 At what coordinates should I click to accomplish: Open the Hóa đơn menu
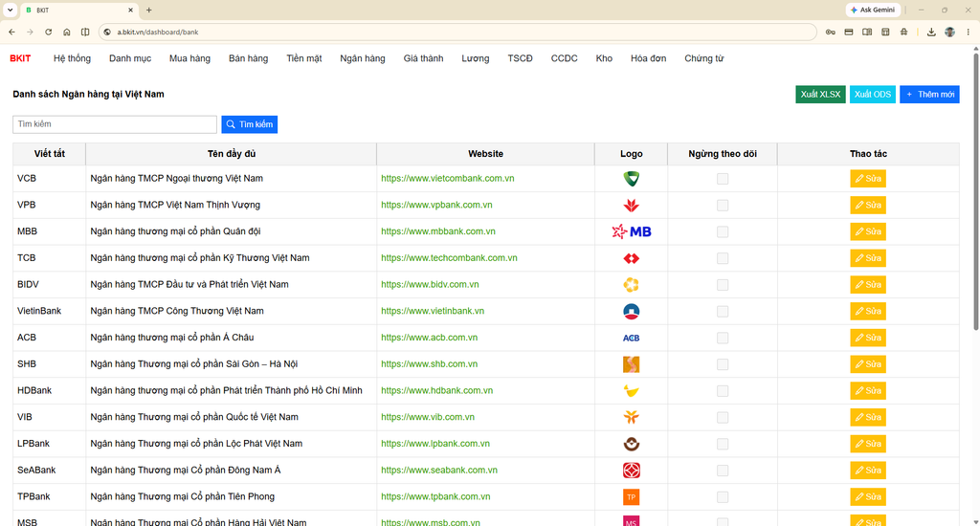tap(648, 58)
